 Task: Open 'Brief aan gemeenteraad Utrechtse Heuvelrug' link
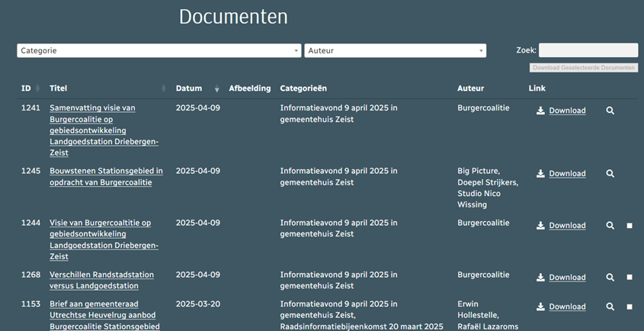point(104,316)
